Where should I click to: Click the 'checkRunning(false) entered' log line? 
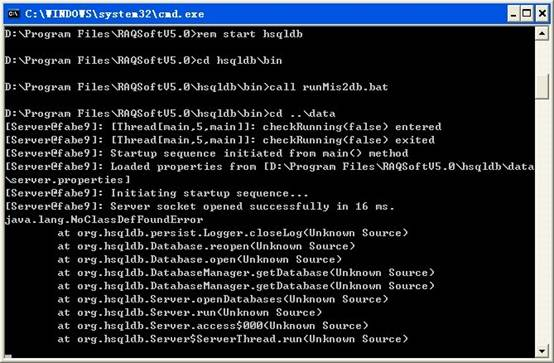223,127
